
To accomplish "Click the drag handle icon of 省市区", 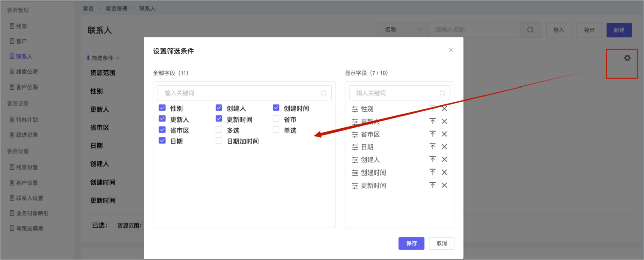I will click(355, 134).
